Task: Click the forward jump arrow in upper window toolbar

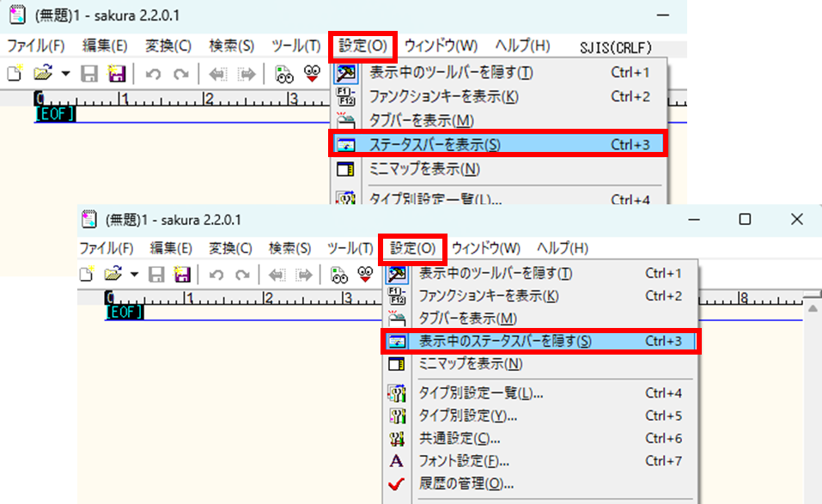Action: coord(246,75)
